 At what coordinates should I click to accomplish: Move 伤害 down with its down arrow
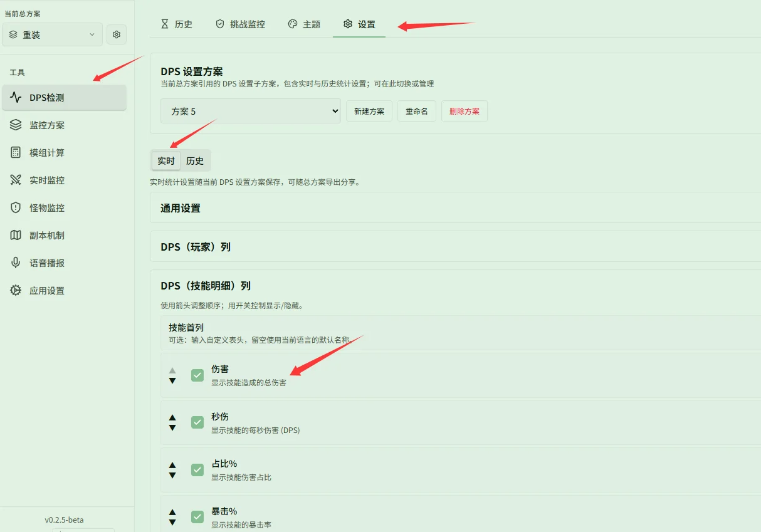click(172, 380)
